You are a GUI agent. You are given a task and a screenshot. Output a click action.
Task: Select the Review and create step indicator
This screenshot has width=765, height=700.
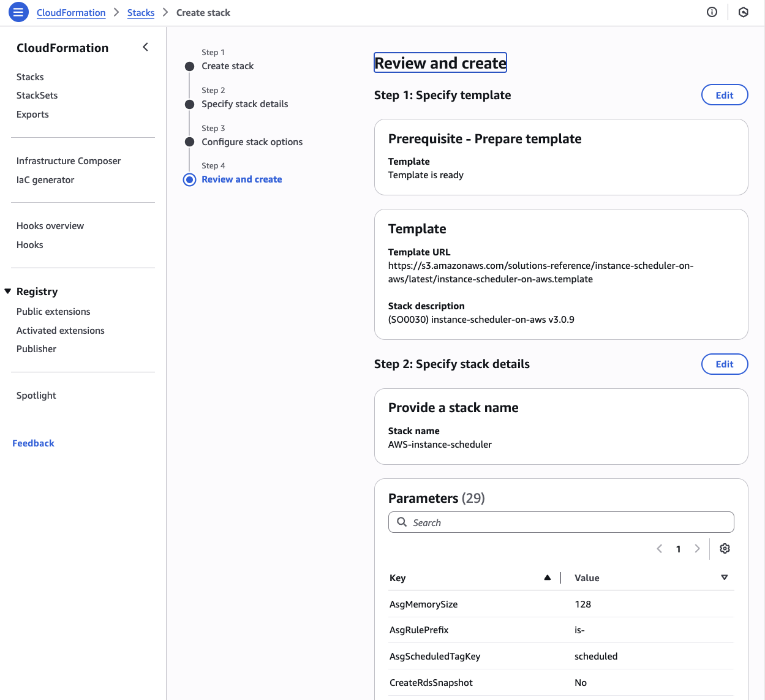[190, 179]
